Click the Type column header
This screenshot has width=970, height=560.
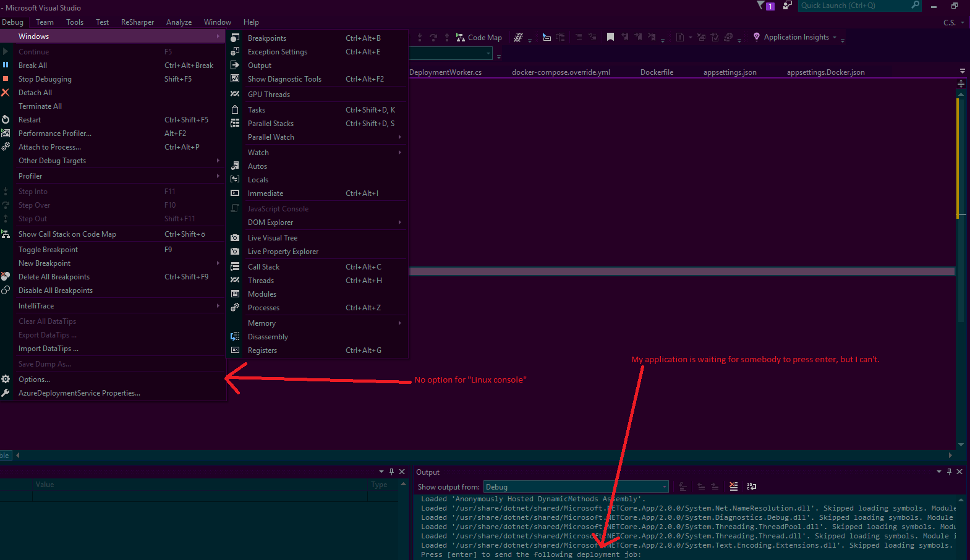383,485
